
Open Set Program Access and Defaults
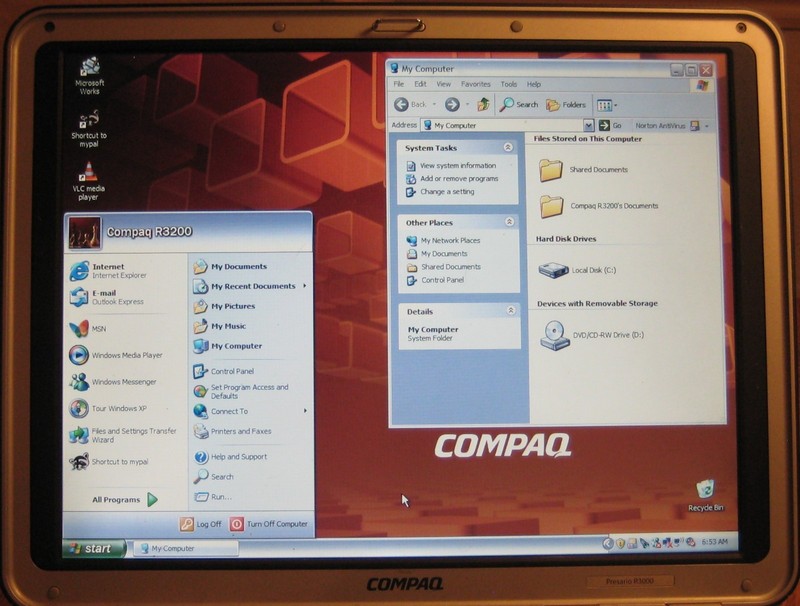click(x=241, y=391)
